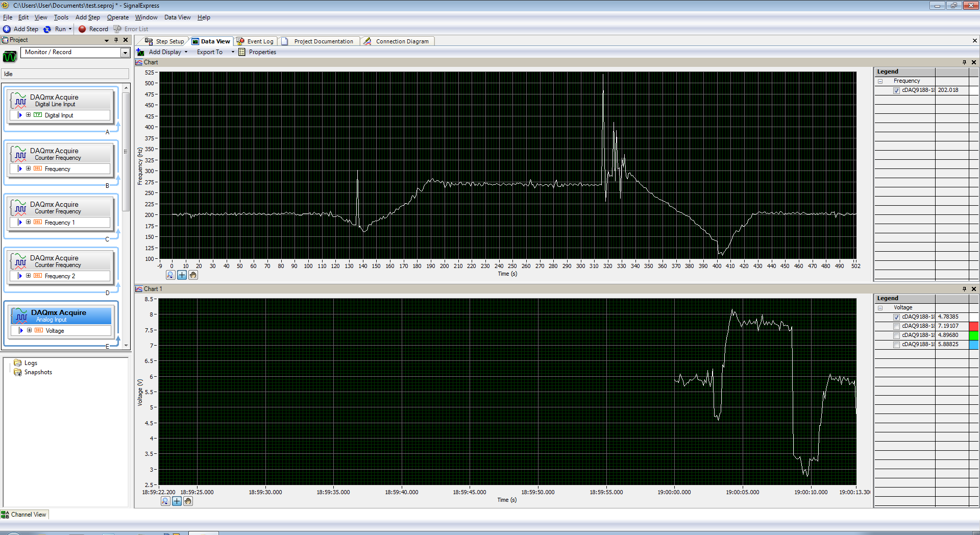Select zoom tool under the Voltage chart
This screenshot has height=535, width=980.
pos(165,501)
